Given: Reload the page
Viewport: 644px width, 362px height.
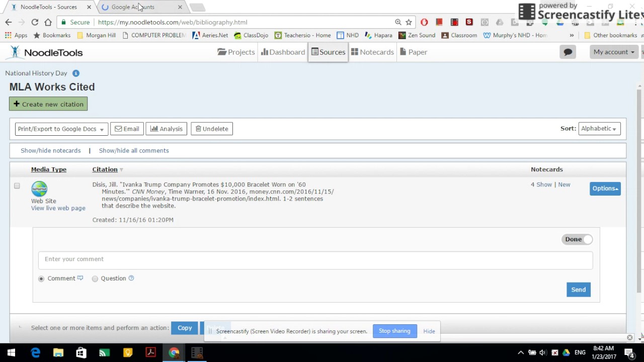Looking at the screenshot, I should coord(35,22).
